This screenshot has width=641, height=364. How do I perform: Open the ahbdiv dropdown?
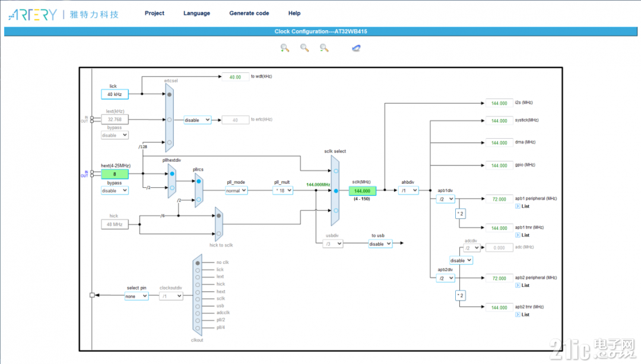coord(408,190)
